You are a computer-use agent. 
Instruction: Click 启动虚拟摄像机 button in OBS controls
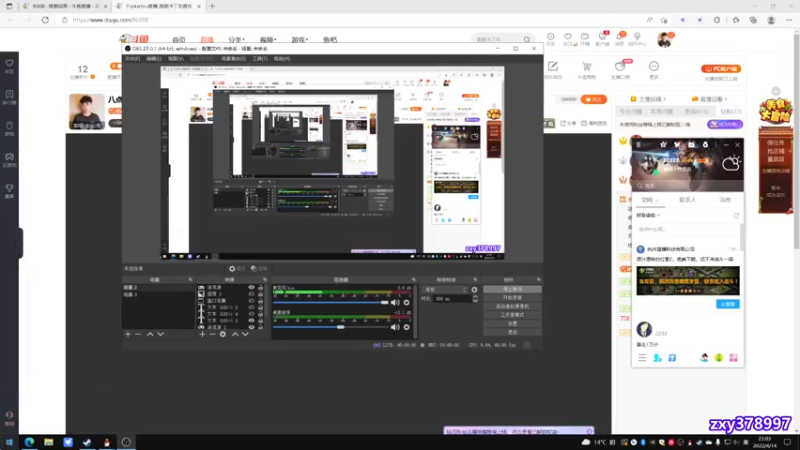click(512, 307)
